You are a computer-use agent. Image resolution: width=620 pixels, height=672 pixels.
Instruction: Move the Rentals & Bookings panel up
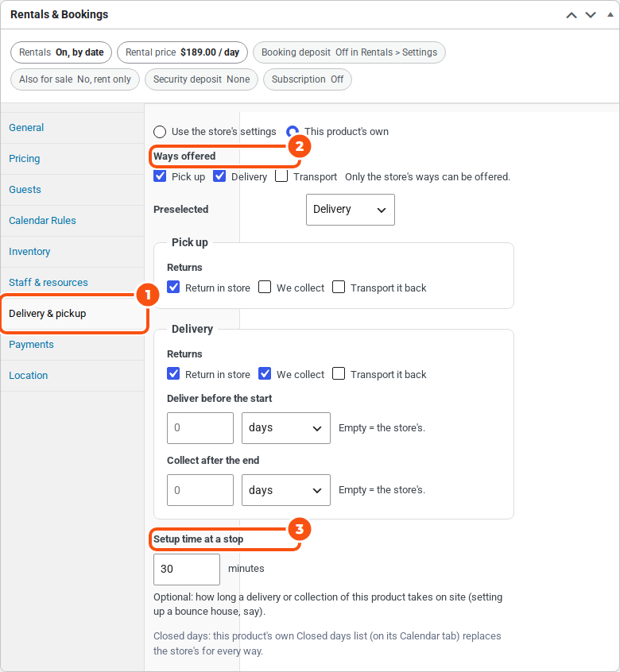pyautogui.click(x=572, y=15)
